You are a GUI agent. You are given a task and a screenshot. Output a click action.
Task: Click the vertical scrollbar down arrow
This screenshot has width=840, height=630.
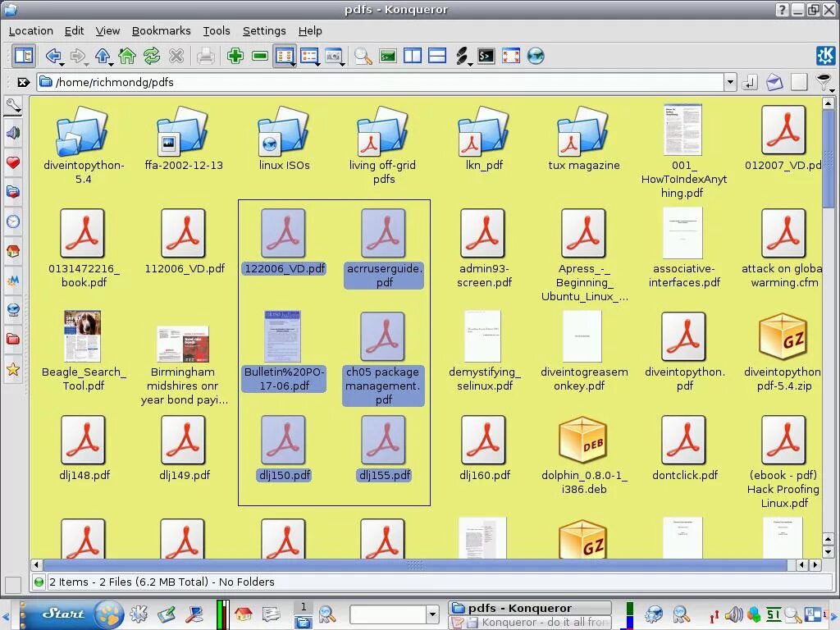828,552
